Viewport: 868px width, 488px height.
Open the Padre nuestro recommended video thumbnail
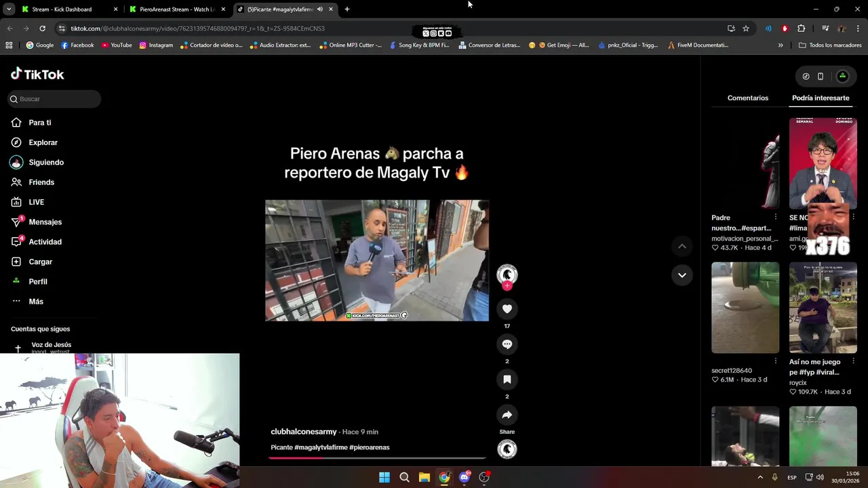pos(745,163)
